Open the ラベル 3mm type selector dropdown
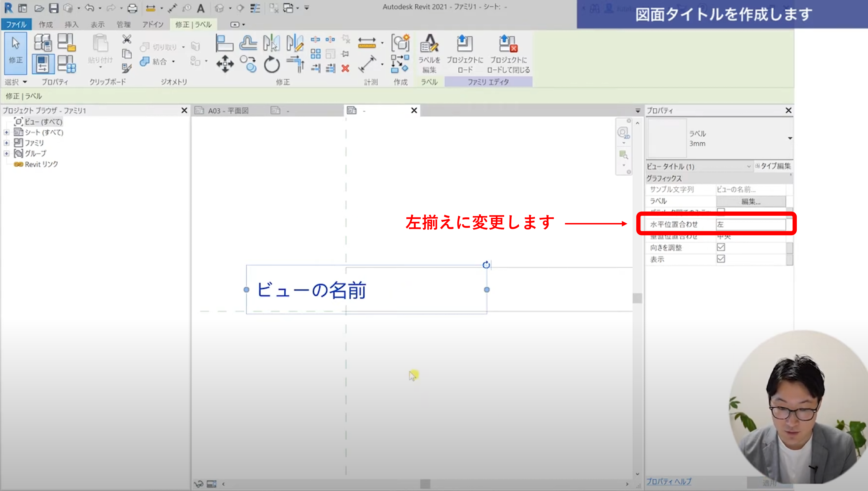The height and width of the screenshot is (491, 868). pos(790,138)
